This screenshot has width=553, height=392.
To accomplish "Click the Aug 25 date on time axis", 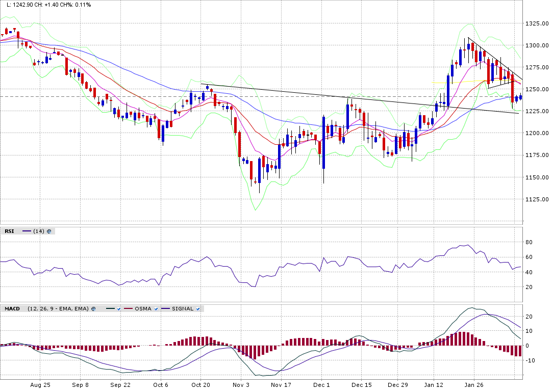I will click(40, 385).
